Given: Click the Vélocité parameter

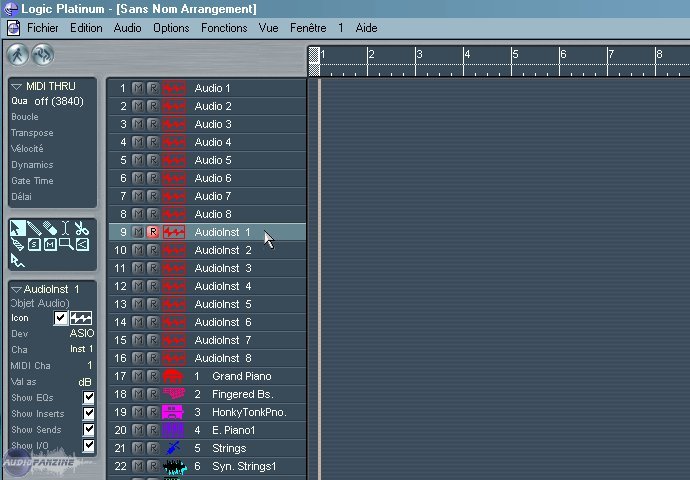Looking at the screenshot, I should coord(27,149).
